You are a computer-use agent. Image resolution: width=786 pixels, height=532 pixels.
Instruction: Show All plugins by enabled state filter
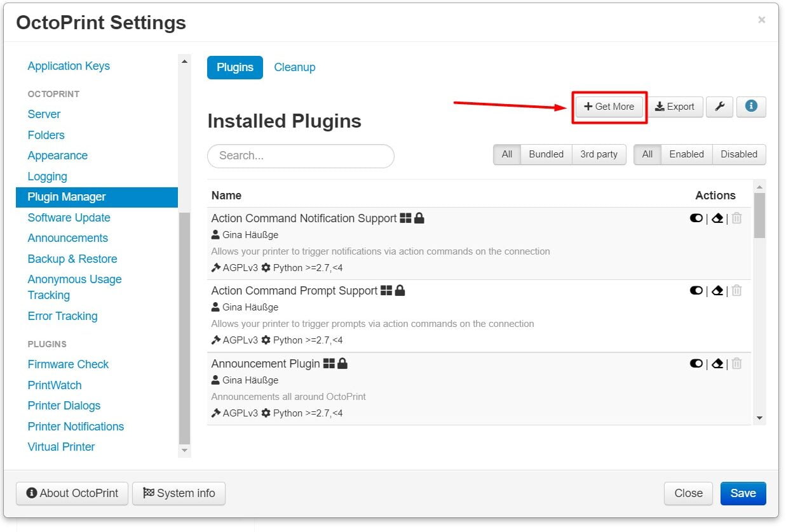pos(647,154)
